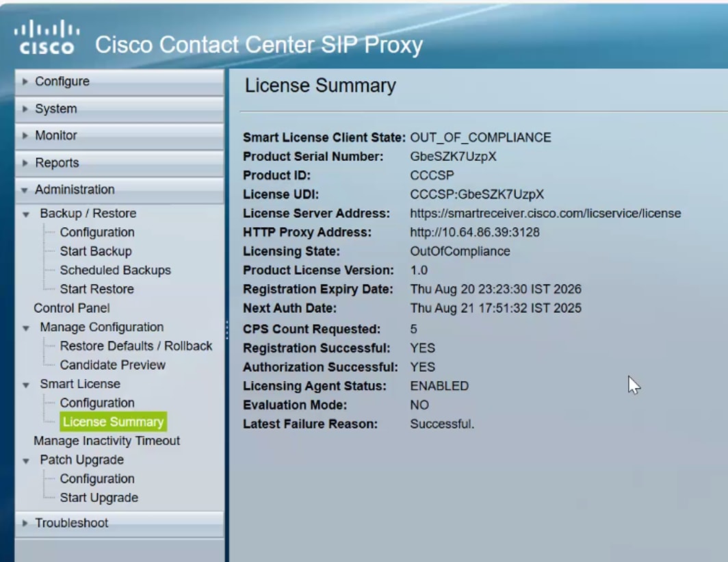Open Start Restore page
728x562 pixels.
[x=96, y=289]
